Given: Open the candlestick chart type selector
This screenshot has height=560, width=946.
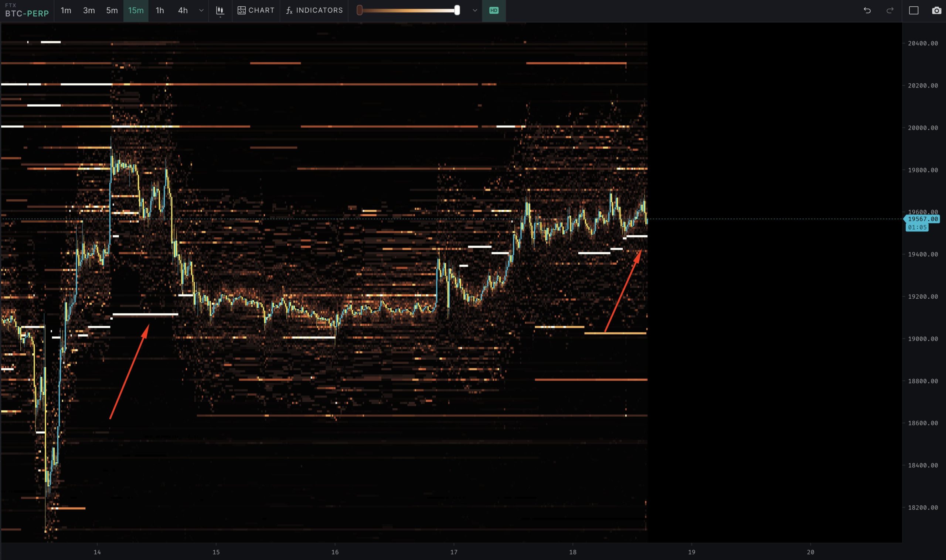Looking at the screenshot, I should click(220, 11).
